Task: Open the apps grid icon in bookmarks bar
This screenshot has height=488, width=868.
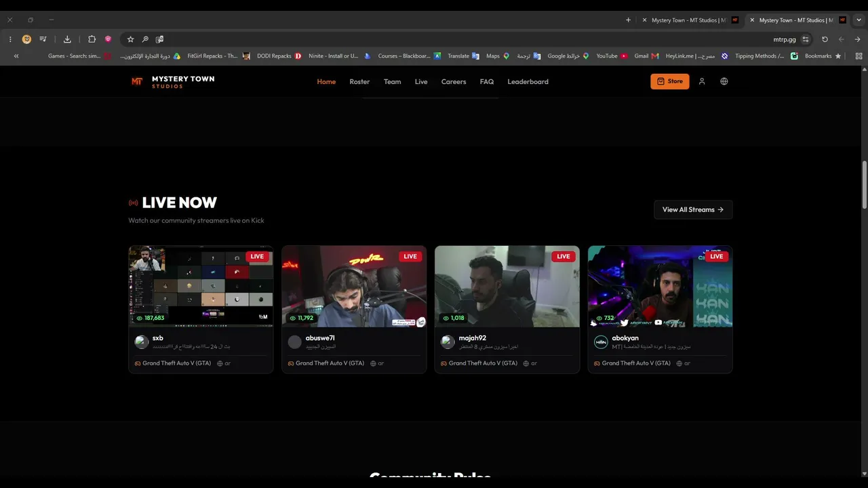Action: click(859, 56)
